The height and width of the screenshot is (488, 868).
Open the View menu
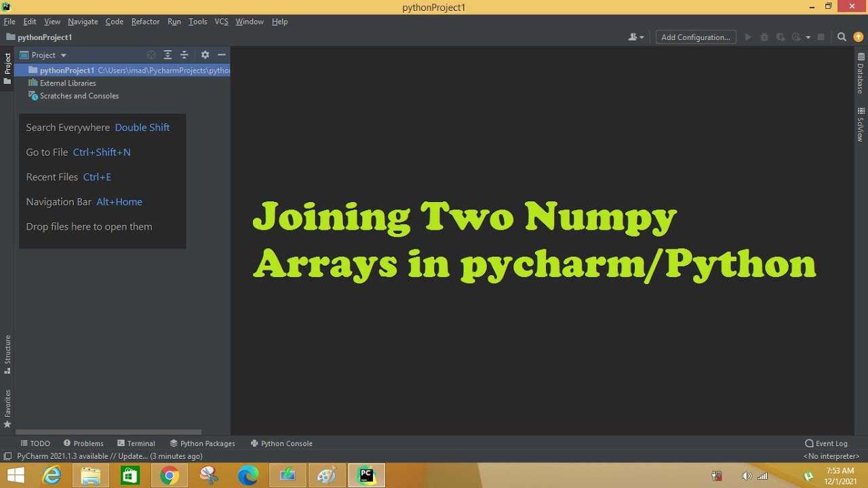[52, 22]
